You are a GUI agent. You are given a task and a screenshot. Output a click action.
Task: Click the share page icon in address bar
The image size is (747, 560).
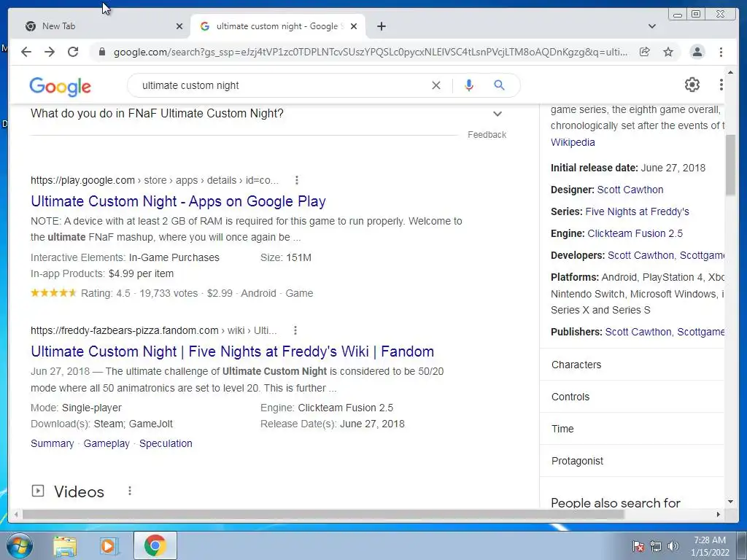pos(645,52)
